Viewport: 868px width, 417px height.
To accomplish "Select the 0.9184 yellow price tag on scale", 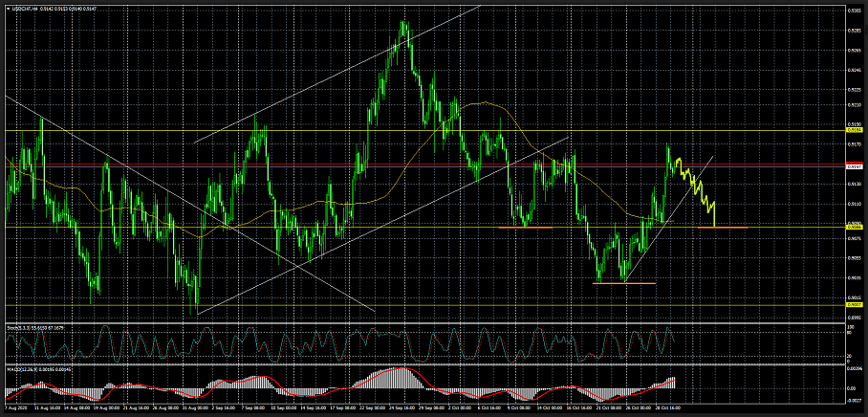I will click(x=855, y=129).
